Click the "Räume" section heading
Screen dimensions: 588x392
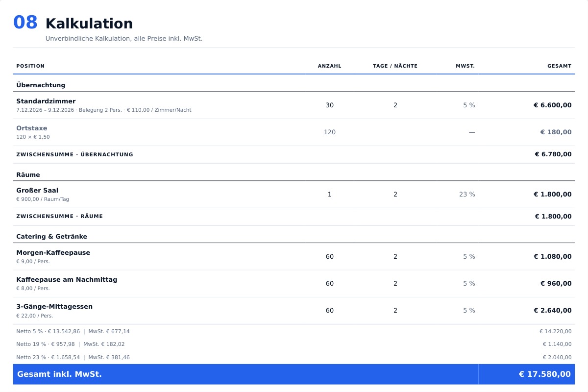tap(28, 175)
